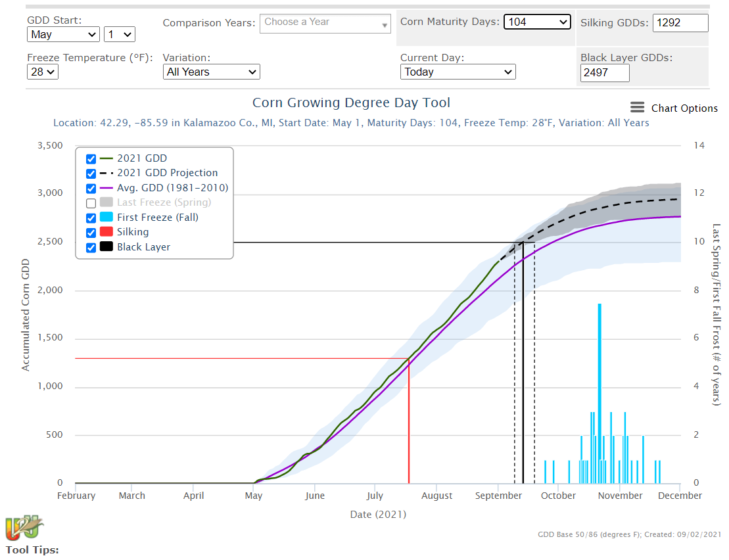Open the Variation dropdown showing All Years
Image resolution: width=729 pixels, height=560 pixels.
[x=211, y=72]
